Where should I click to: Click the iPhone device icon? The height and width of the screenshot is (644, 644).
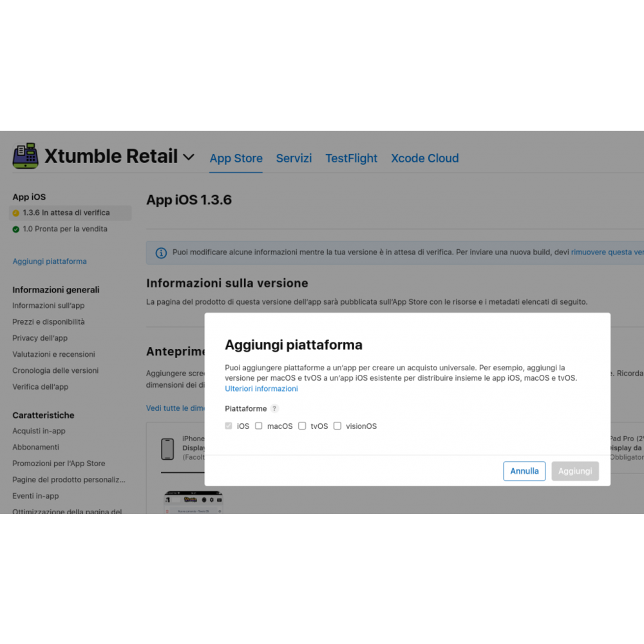click(167, 449)
